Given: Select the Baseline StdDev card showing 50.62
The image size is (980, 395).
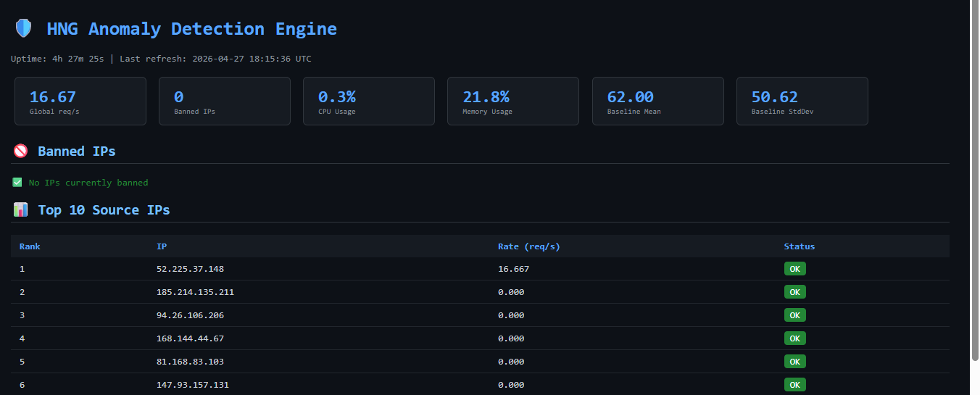Looking at the screenshot, I should [802, 101].
